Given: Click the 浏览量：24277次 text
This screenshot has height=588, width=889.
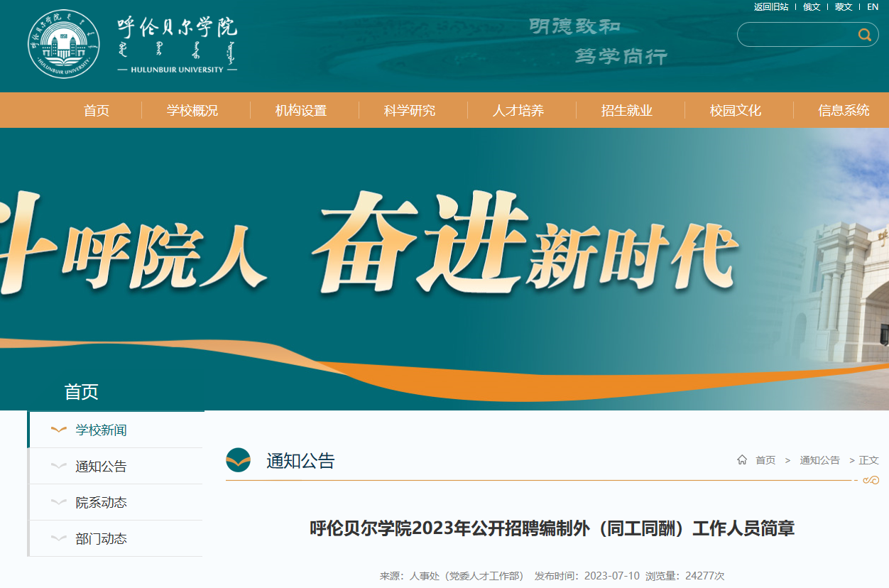Looking at the screenshot, I should tap(685, 576).
